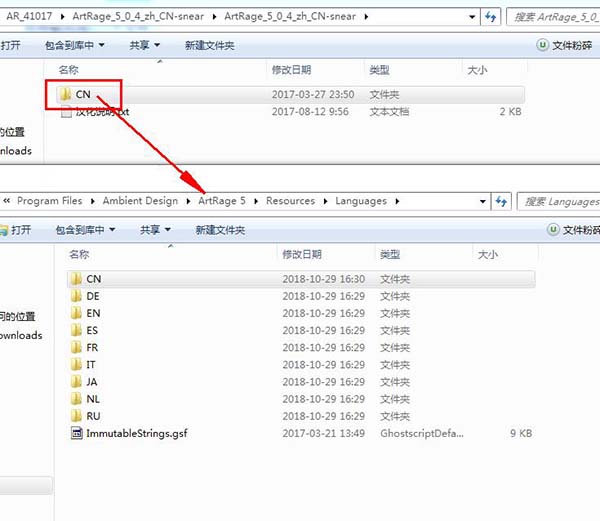Click the ArtRage 5 breadcrumb in the address bar

(x=221, y=201)
